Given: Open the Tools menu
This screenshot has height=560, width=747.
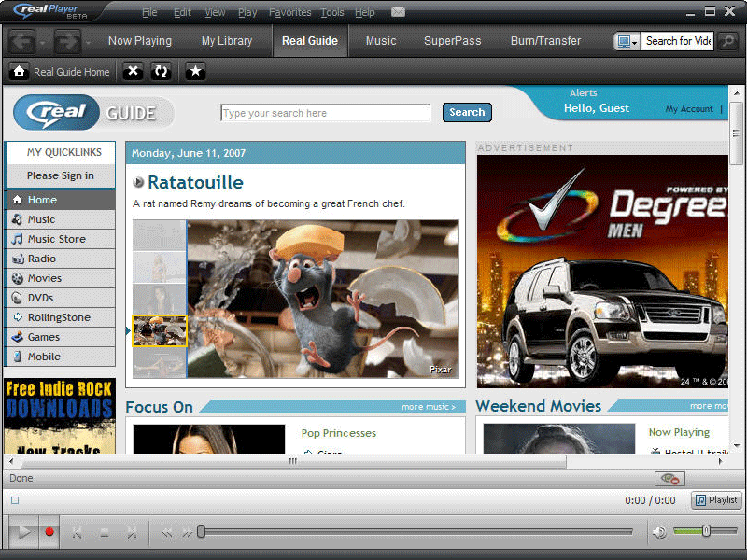Looking at the screenshot, I should [332, 12].
